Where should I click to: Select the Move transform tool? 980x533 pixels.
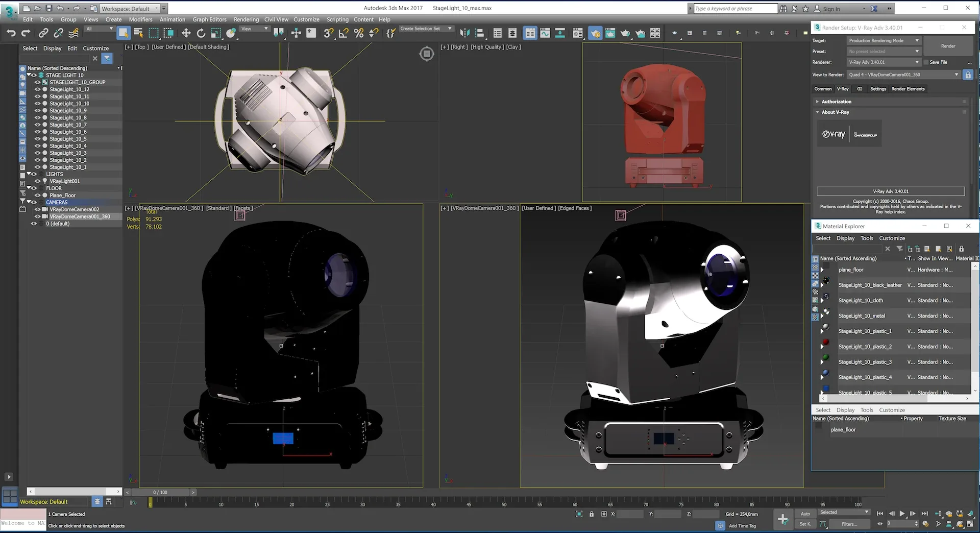tap(186, 33)
